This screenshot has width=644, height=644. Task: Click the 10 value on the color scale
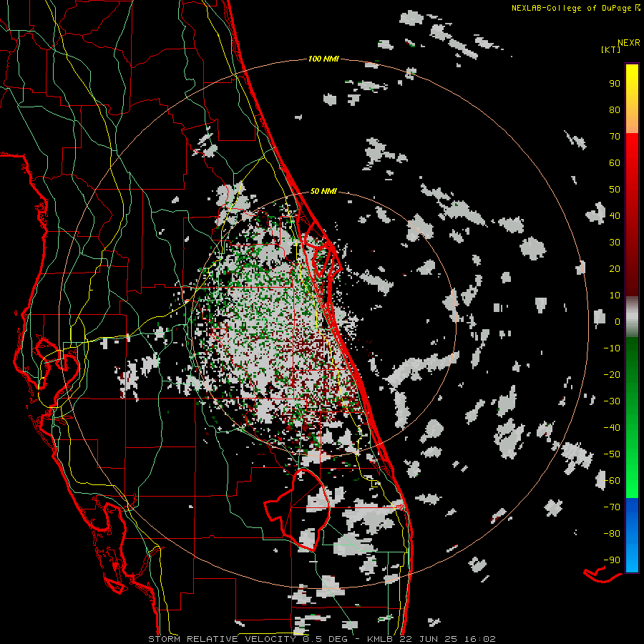[615, 296]
